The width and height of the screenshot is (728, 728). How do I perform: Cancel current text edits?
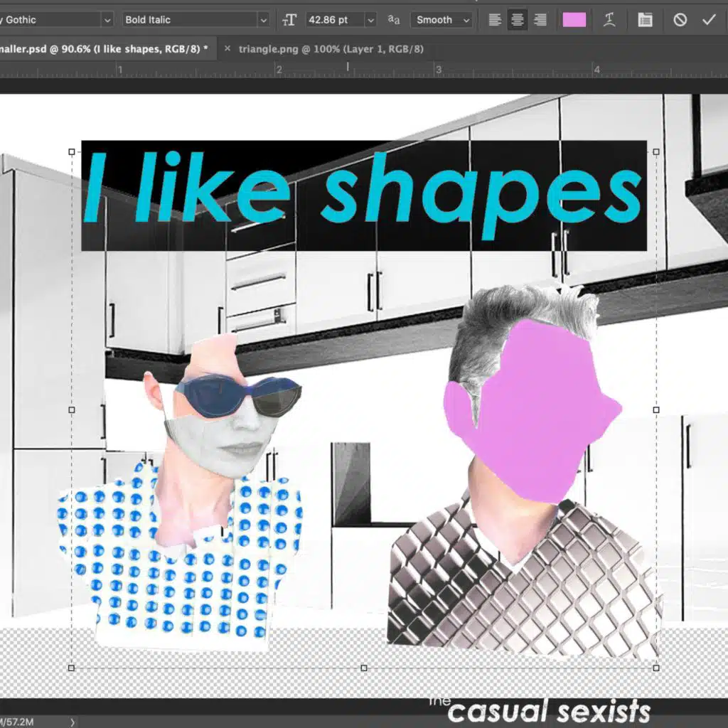point(680,20)
